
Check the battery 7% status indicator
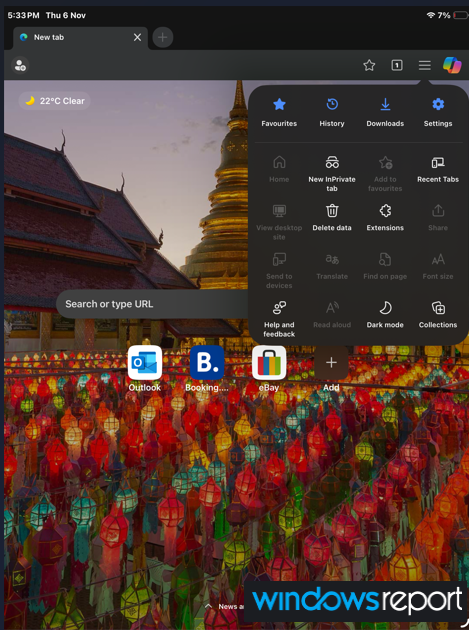453,15
